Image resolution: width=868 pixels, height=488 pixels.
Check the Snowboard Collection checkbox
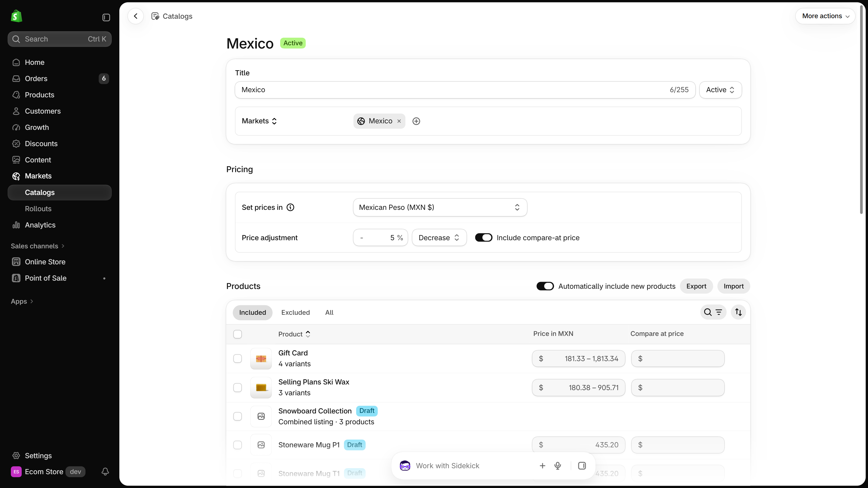point(238,417)
